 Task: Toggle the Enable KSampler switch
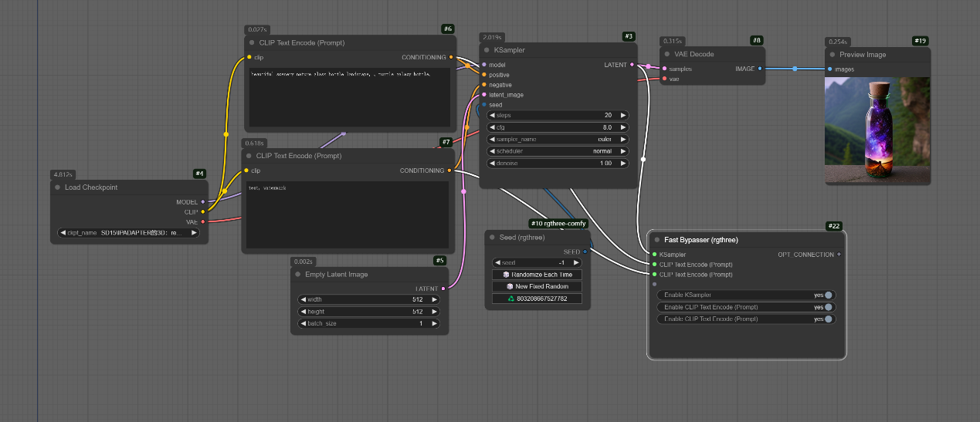828,295
